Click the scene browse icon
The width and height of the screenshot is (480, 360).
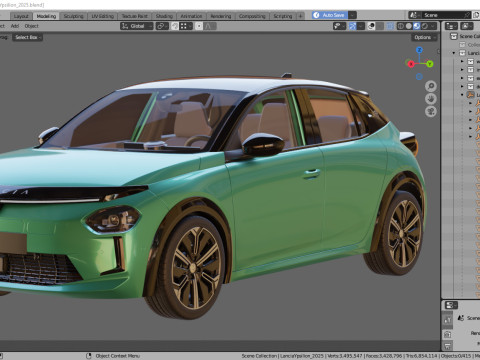tap(414, 15)
